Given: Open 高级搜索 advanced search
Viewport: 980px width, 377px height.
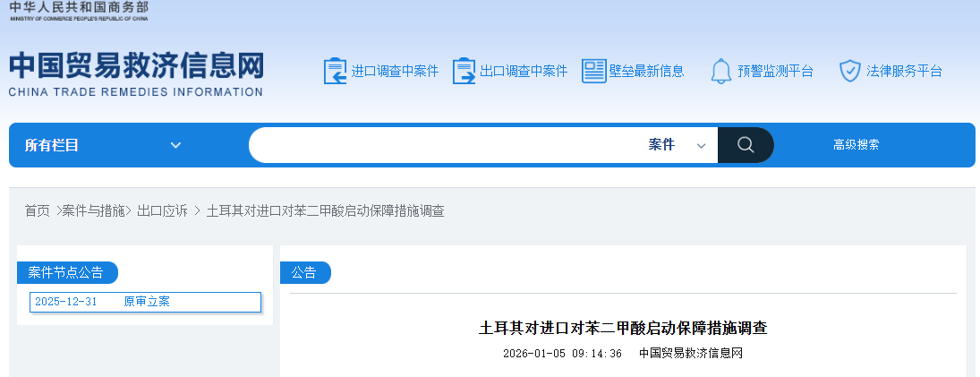Looking at the screenshot, I should pos(856,145).
